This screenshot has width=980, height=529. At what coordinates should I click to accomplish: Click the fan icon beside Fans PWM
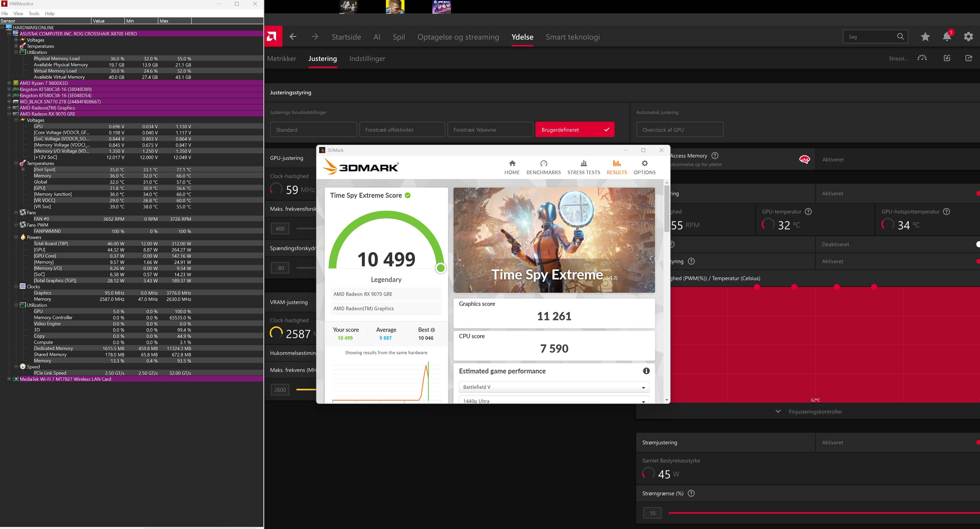coord(23,225)
